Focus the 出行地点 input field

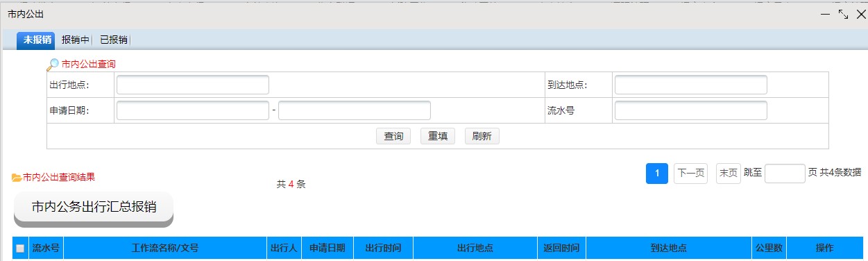pos(193,85)
